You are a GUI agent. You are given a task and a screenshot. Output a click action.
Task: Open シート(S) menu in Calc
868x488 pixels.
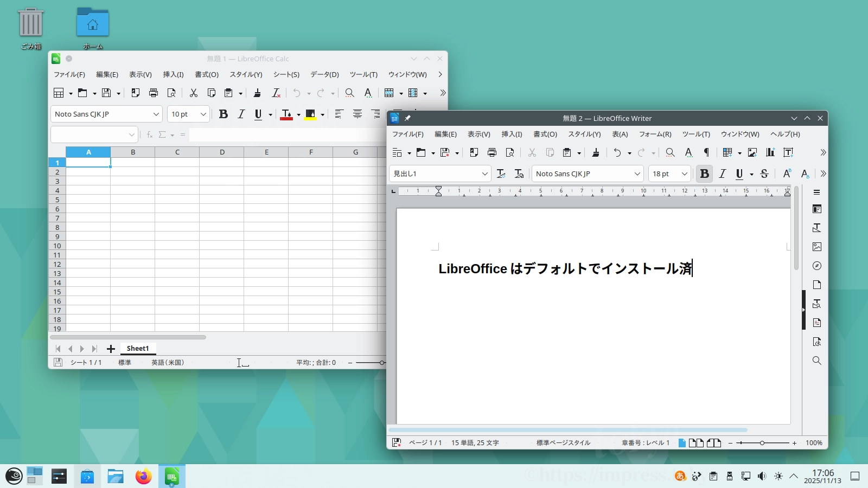click(x=286, y=74)
